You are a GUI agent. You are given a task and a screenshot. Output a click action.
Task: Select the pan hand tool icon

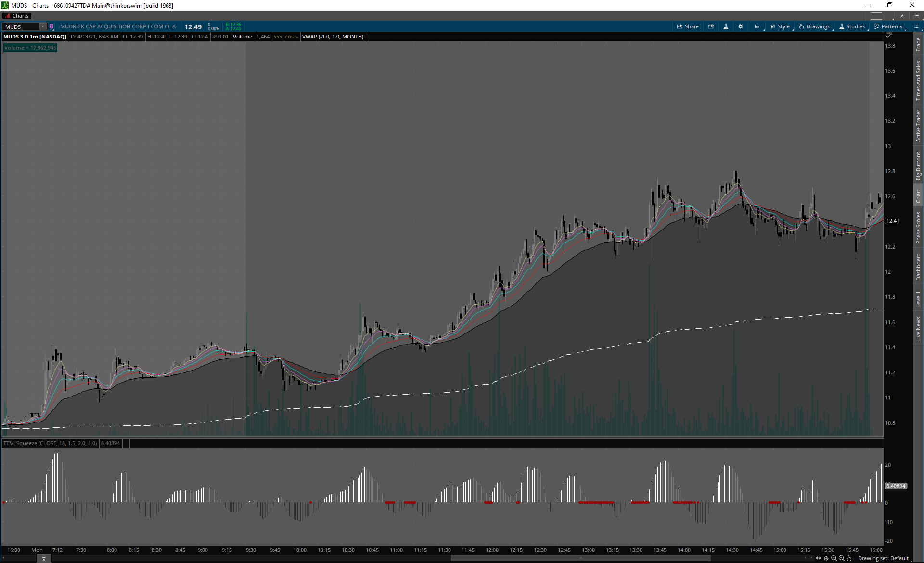(849, 558)
